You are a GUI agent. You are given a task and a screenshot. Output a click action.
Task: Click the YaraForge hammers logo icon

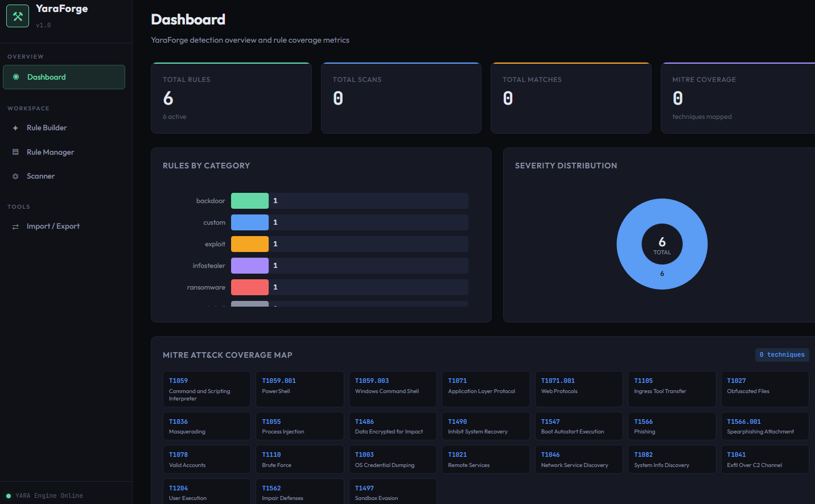point(17,15)
